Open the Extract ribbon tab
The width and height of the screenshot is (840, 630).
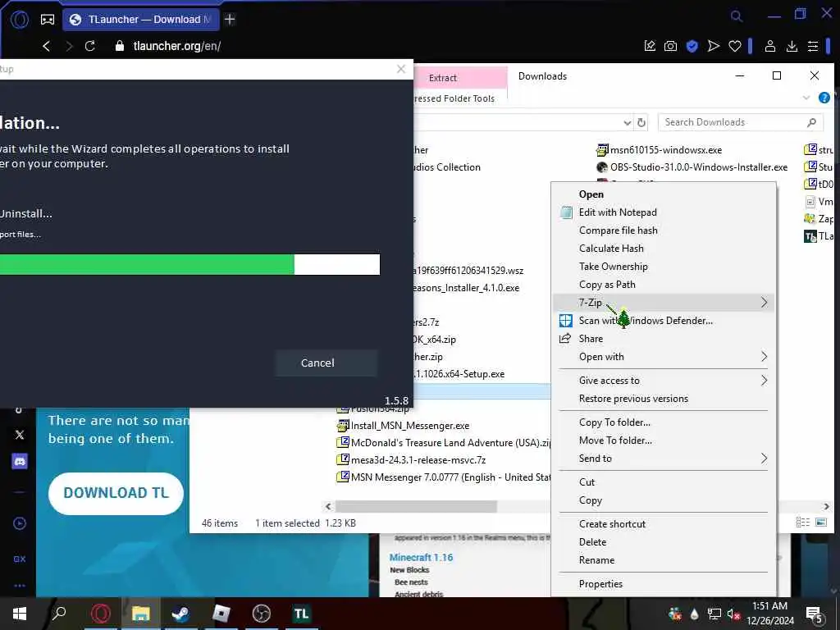[x=442, y=78]
